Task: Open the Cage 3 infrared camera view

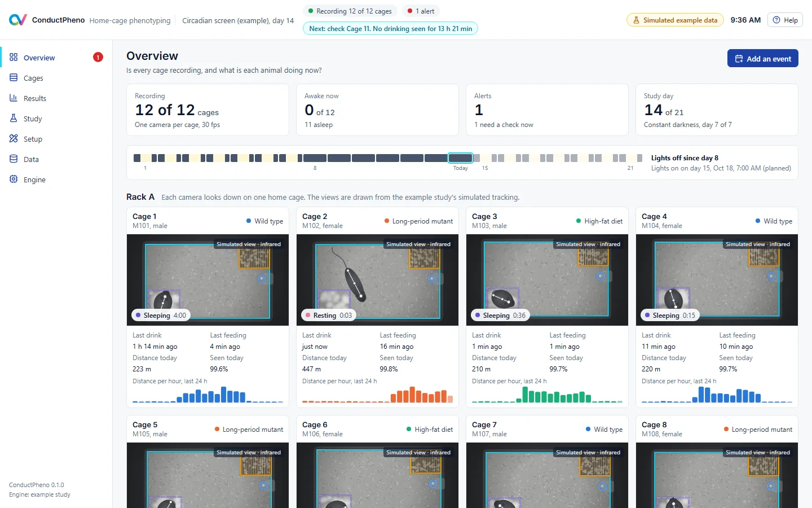Action: coord(547,280)
